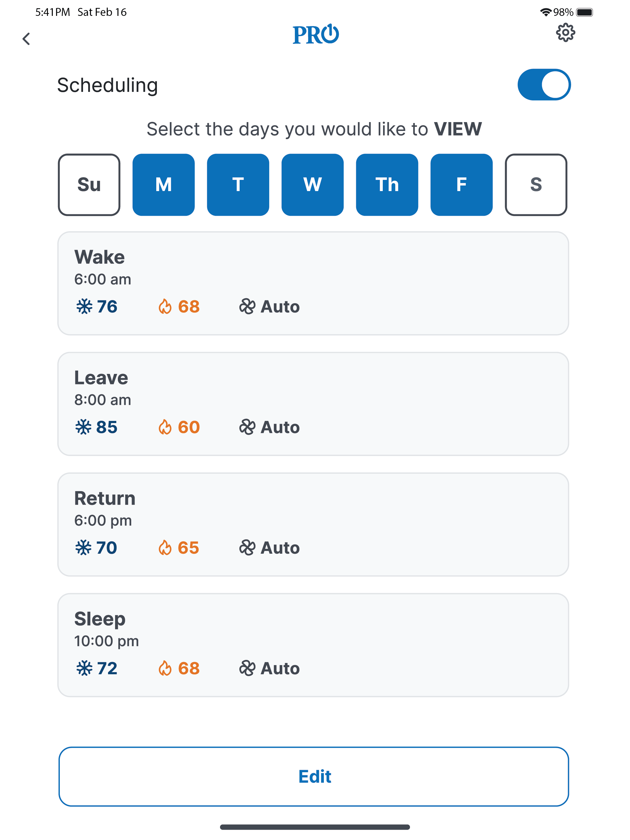The width and height of the screenshot is (630, 840).
Task: Tap the back chevron arrow
Action: [x=26, y=39]
